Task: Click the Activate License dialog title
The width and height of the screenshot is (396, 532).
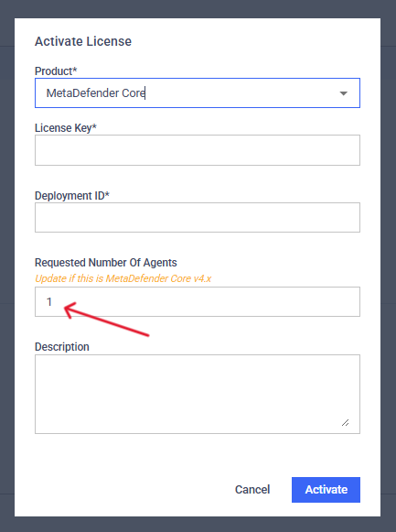Action: click(x=83, y=41)
